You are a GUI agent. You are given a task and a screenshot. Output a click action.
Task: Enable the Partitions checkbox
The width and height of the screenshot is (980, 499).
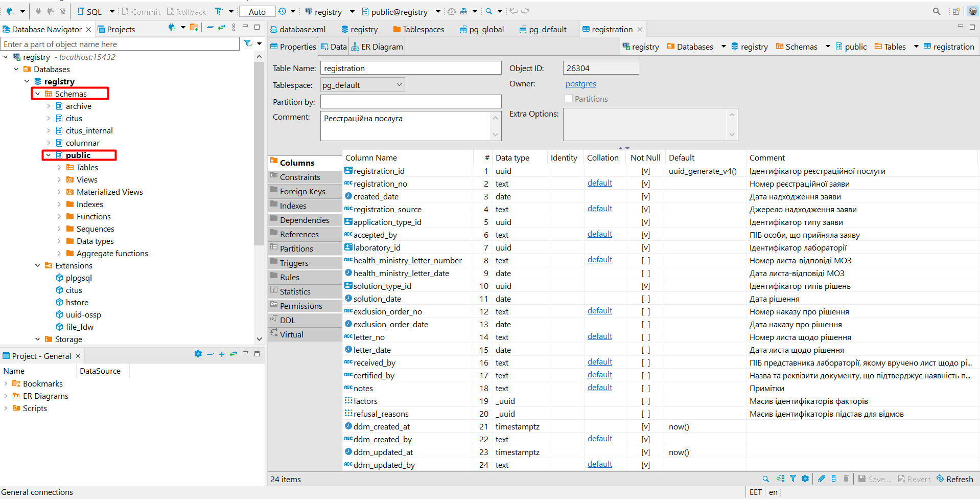tap(569, 98)
